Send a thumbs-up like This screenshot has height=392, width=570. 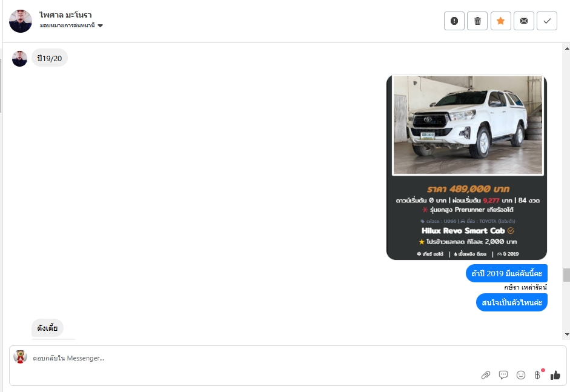point(555,375)
